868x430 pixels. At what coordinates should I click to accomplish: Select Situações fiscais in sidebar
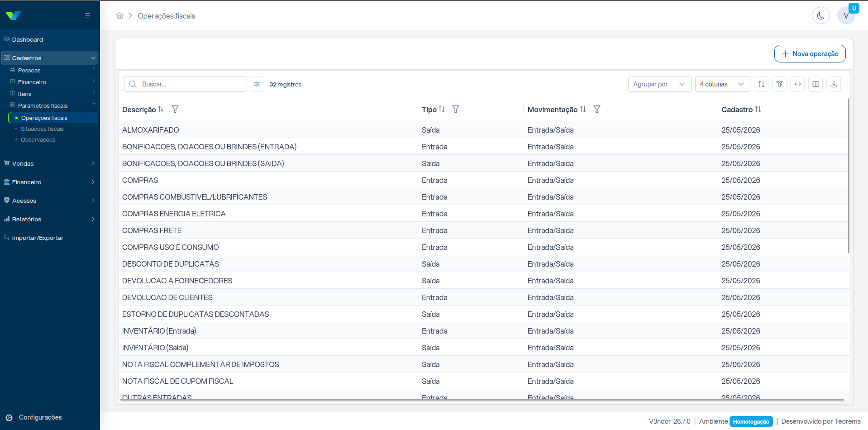[42, 129]
